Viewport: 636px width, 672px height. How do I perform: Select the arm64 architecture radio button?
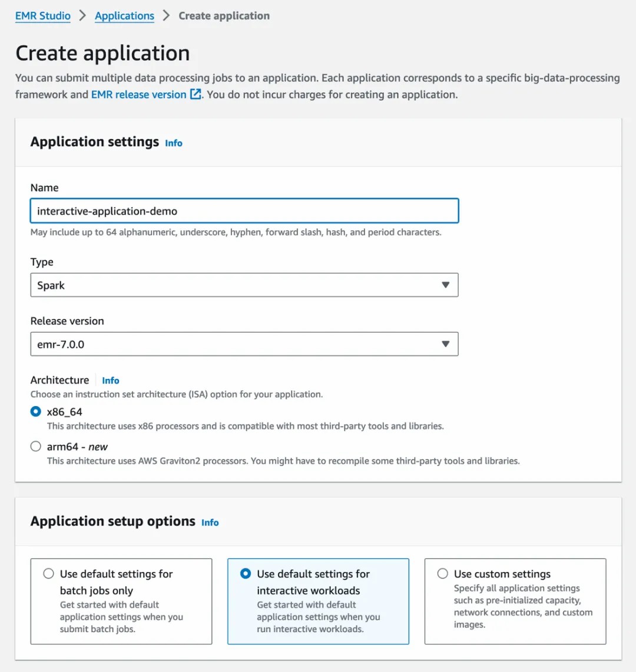(x=36, y=447)
